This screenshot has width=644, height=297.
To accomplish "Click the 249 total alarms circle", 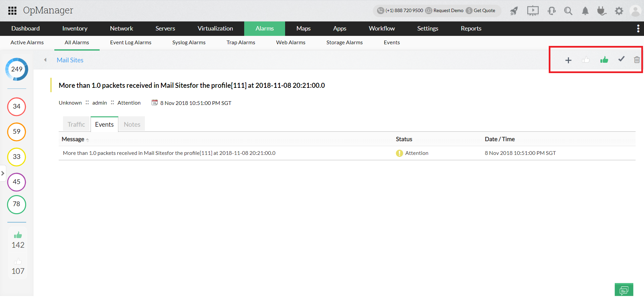I will (x=17, y=69).
